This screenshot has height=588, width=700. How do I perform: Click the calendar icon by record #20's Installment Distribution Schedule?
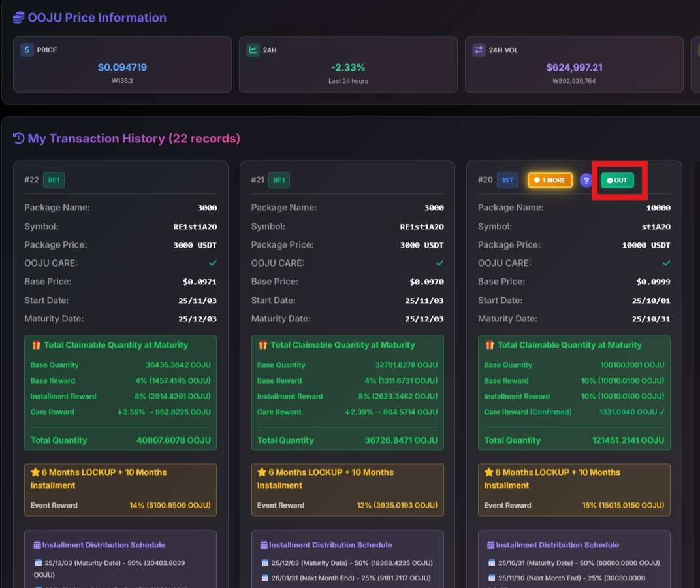pos(490,545)
